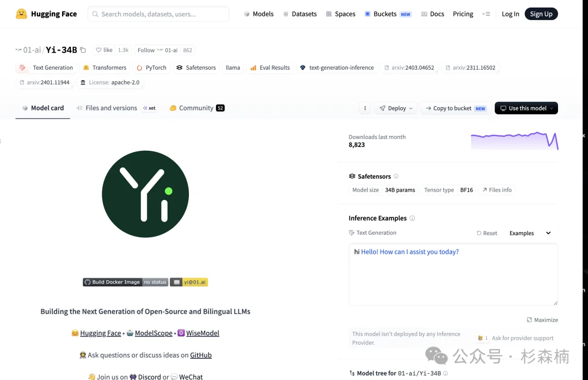The image size is (588, 380).
Task: Switch to the Model card tab
Action: coord(43,108)
